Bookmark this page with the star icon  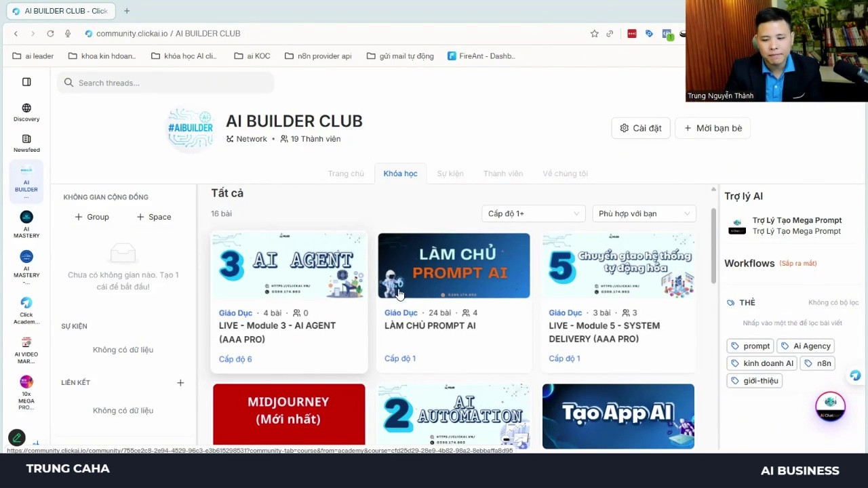pos(594,33)
